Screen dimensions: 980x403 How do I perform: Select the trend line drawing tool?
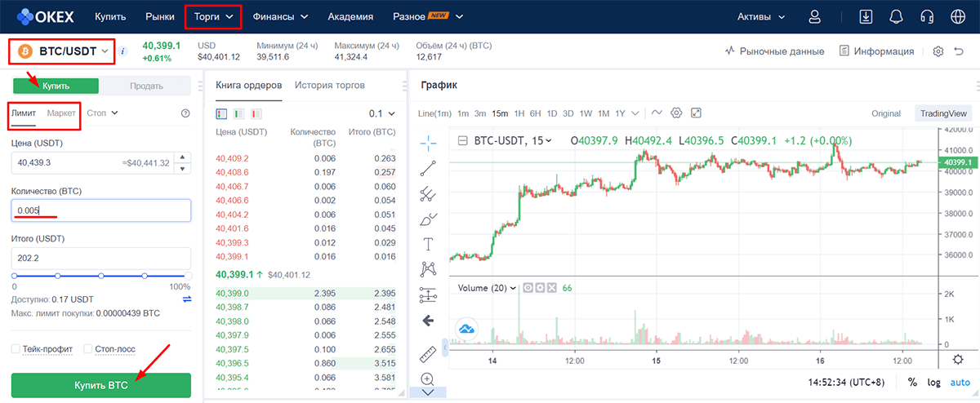click(428, 168)
